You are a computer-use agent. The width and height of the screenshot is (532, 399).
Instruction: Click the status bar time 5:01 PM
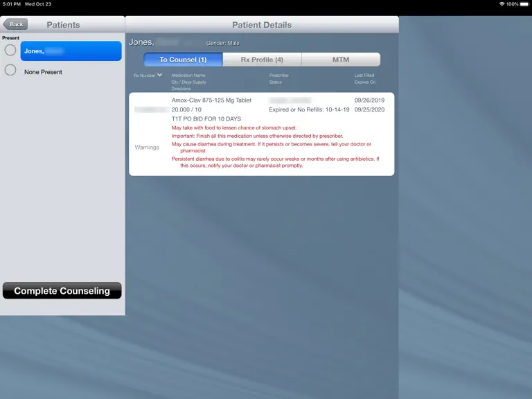pos(12,4)
